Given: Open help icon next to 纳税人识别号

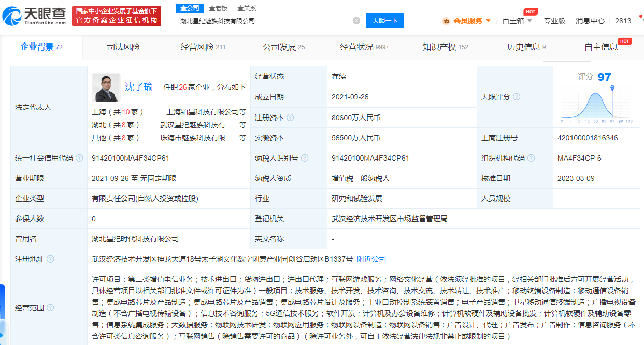Looking at the screenshot, I should pyautogui.click(x=305, y=158).
